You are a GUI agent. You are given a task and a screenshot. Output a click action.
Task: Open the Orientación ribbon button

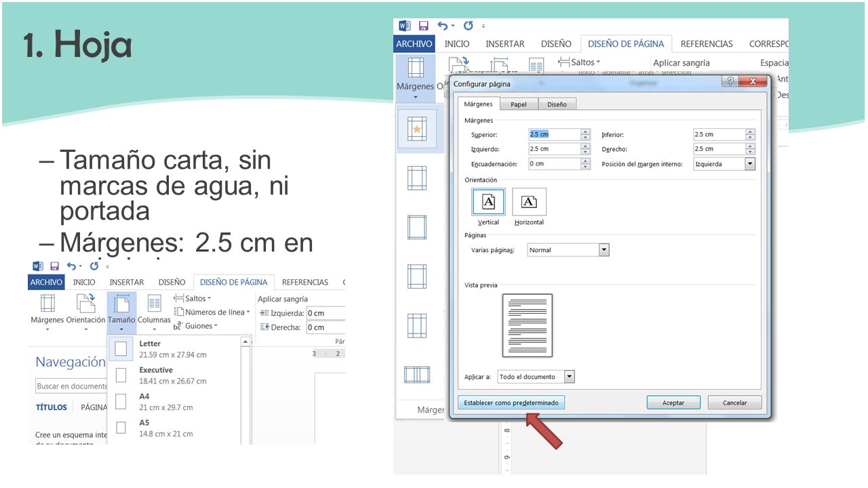86,312
